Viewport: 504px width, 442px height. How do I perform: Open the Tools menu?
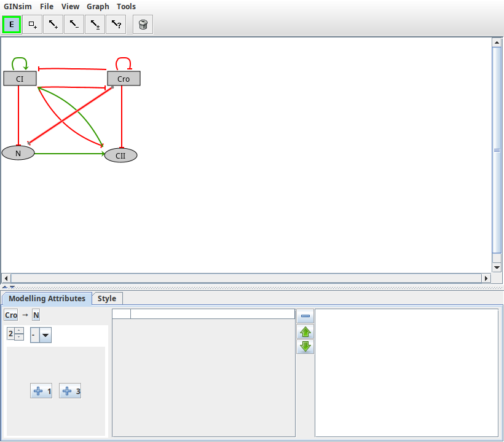tap(126, 6)
